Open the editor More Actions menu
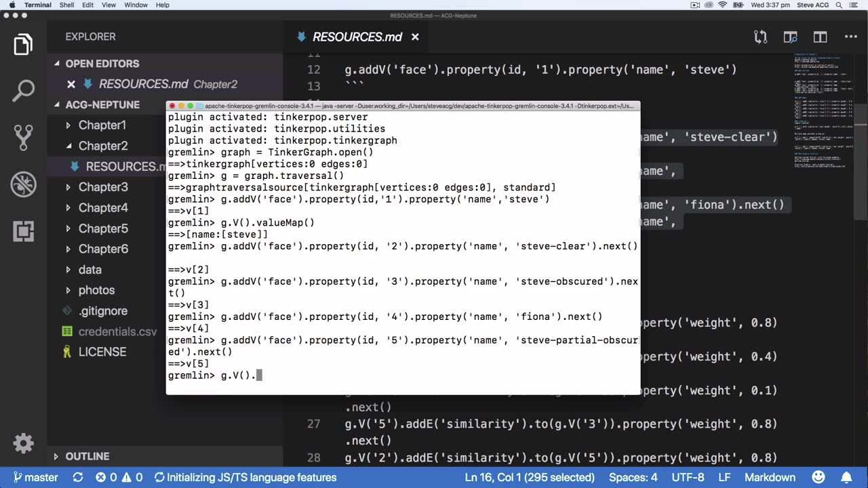The image size is (868, 488). tap(850, 37)
